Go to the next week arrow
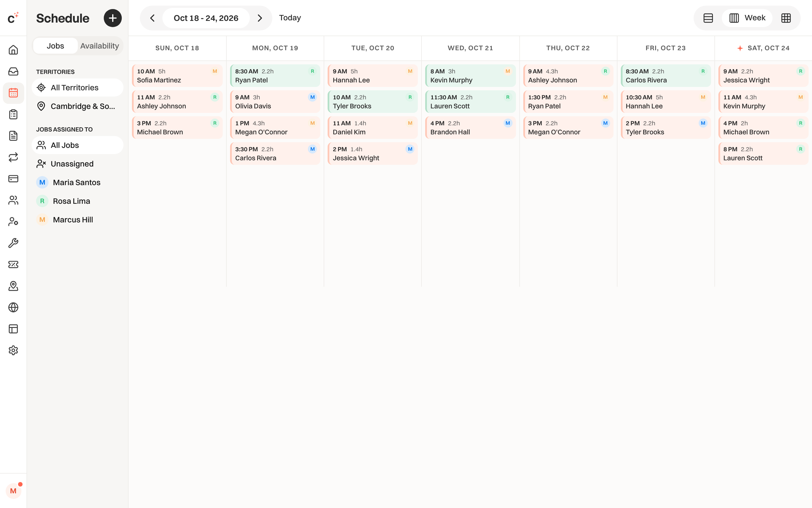The width and height of the screenshot is (812, 508). 259,18
